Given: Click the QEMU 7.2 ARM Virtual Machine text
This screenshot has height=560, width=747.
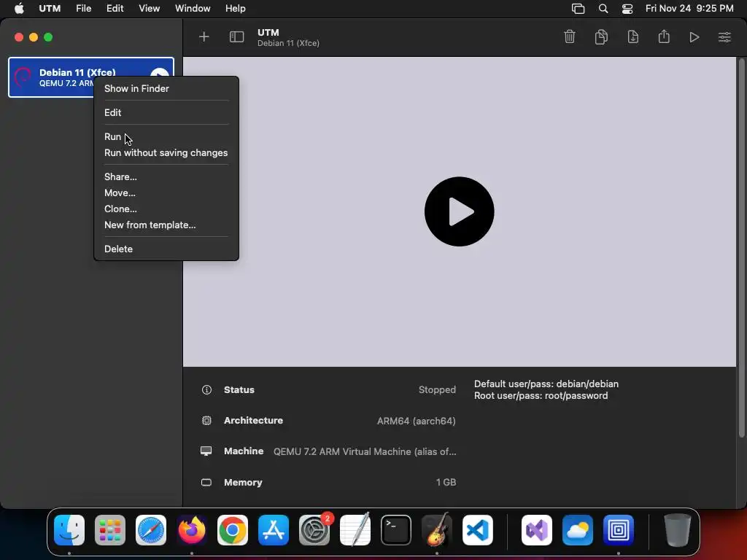Looking at the screenshot, I should (365, 451).
